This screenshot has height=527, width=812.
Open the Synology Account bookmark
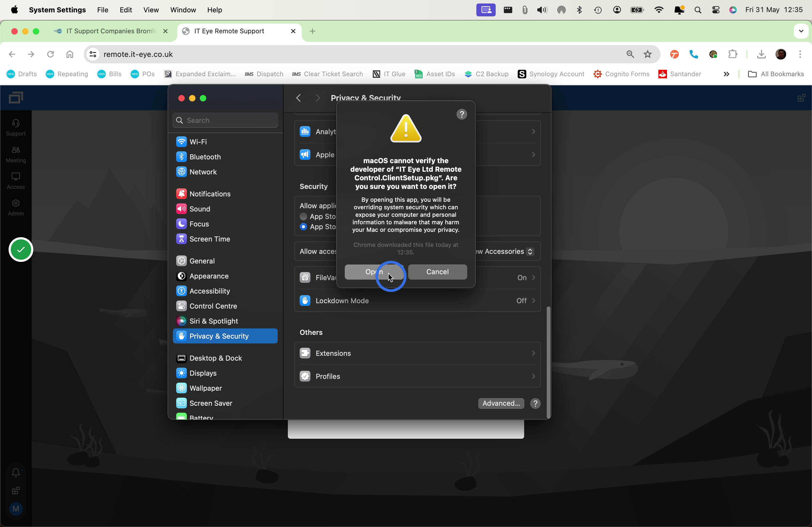551,74
